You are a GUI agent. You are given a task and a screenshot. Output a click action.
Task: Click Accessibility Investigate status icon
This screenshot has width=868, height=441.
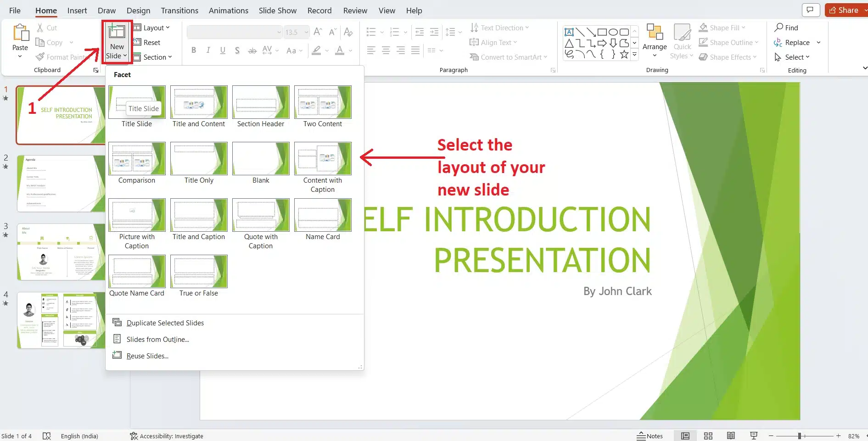point(134,436)
